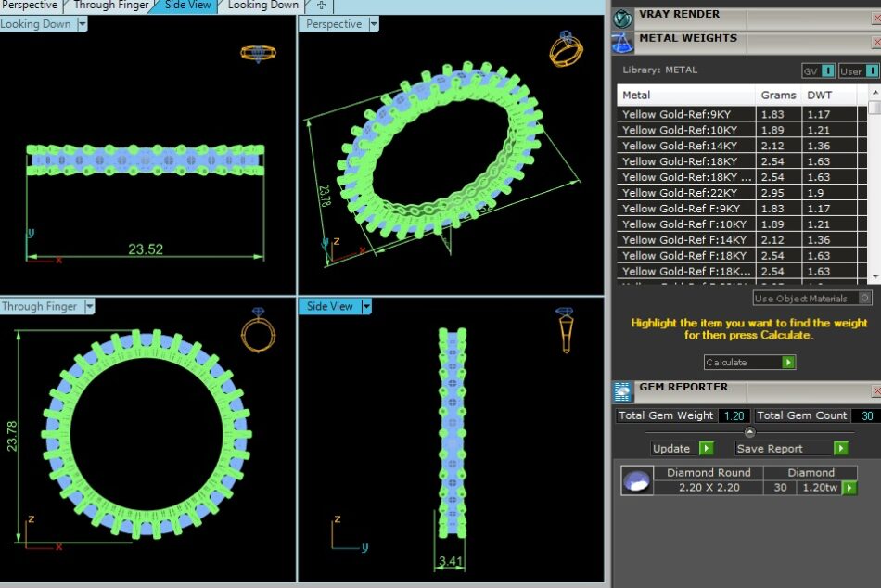The height and width of the screenshot is (588, 881).
Task: Click the Gem Reporter panel icon
Action: [x=622, y=391]
